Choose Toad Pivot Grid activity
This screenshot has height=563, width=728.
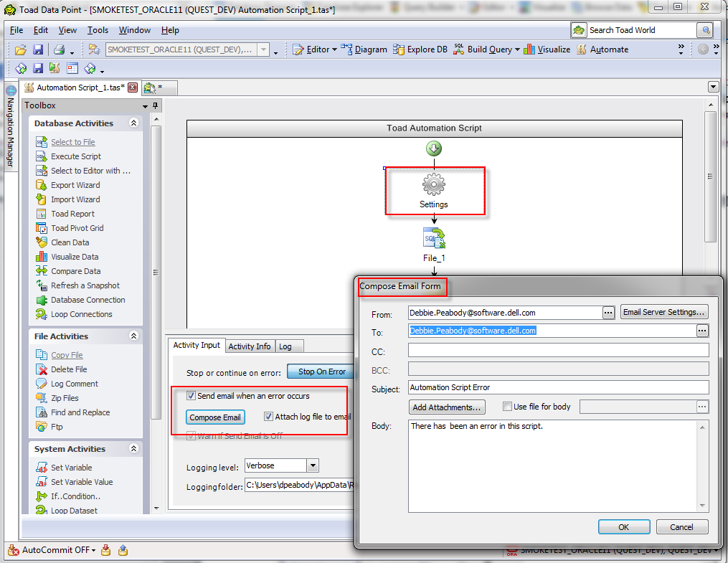(x=70, y=228)
